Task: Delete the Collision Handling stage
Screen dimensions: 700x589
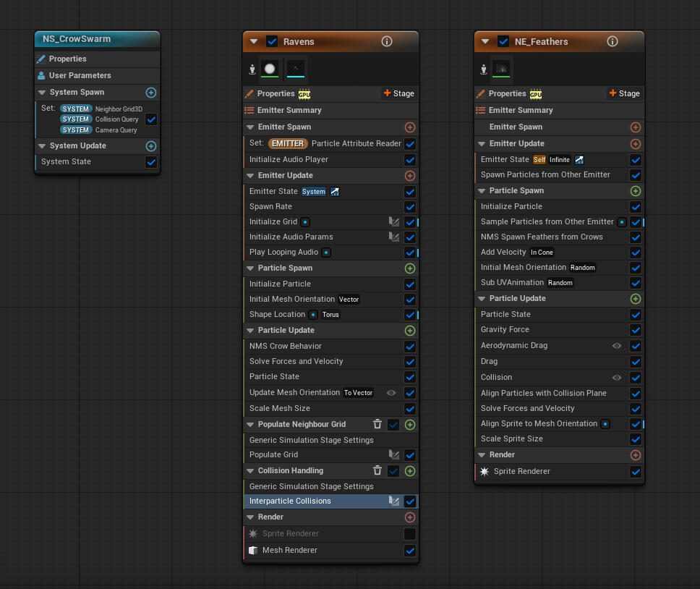Action: (377, 471)
